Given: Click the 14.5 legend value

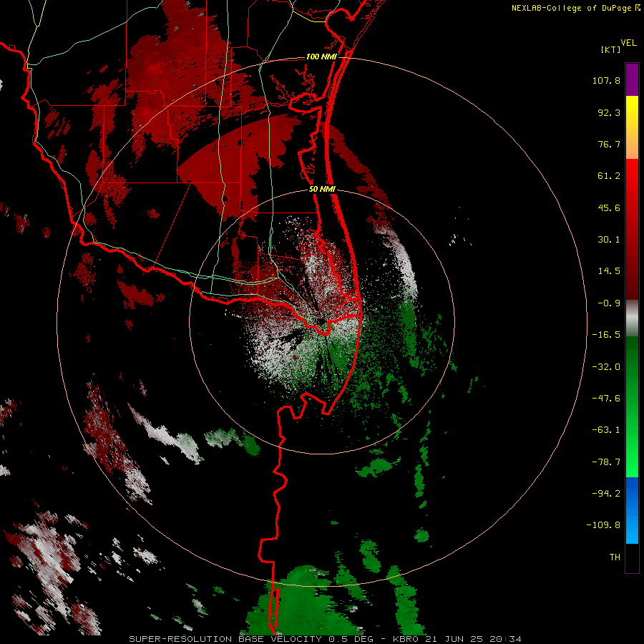Looking at the screenshot, I should click(609, 271).
